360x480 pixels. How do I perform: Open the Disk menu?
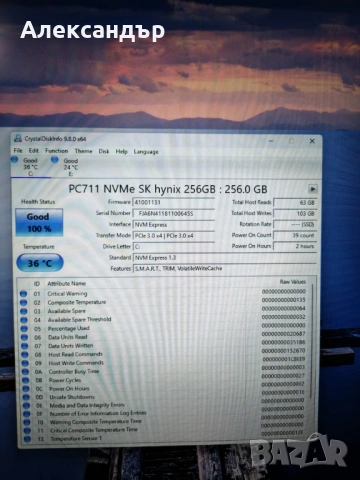pos(104,151)
